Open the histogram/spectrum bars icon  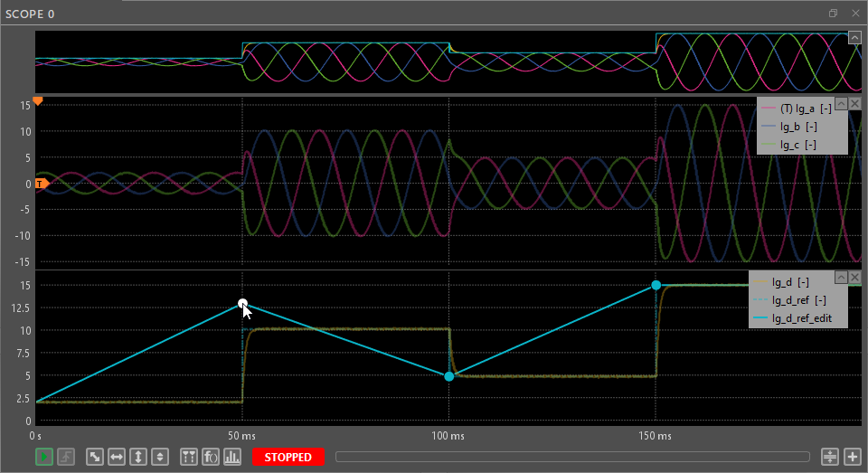[232, 457]
